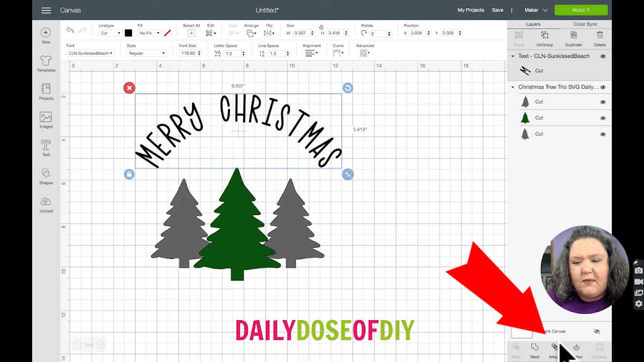This screenshot has width=644, height=362.
Task: Hide the CLN-SunkissedBeach text layer
Action: tap(603, 56)
